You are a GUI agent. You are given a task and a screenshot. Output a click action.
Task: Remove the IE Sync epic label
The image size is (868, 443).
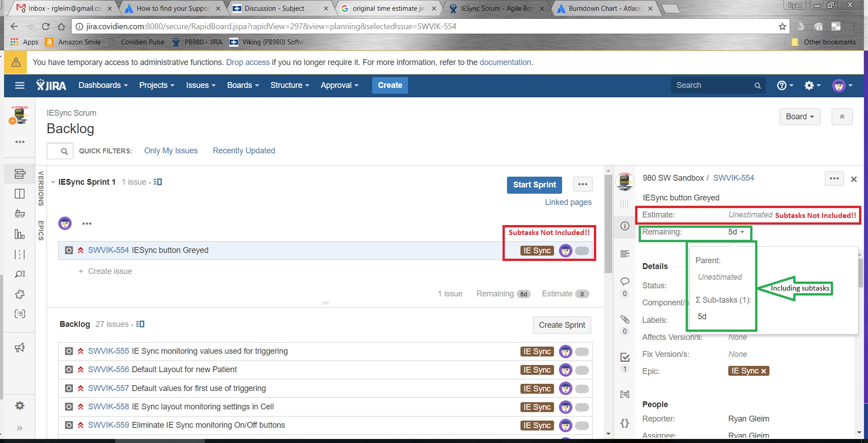tap(764, 371)
